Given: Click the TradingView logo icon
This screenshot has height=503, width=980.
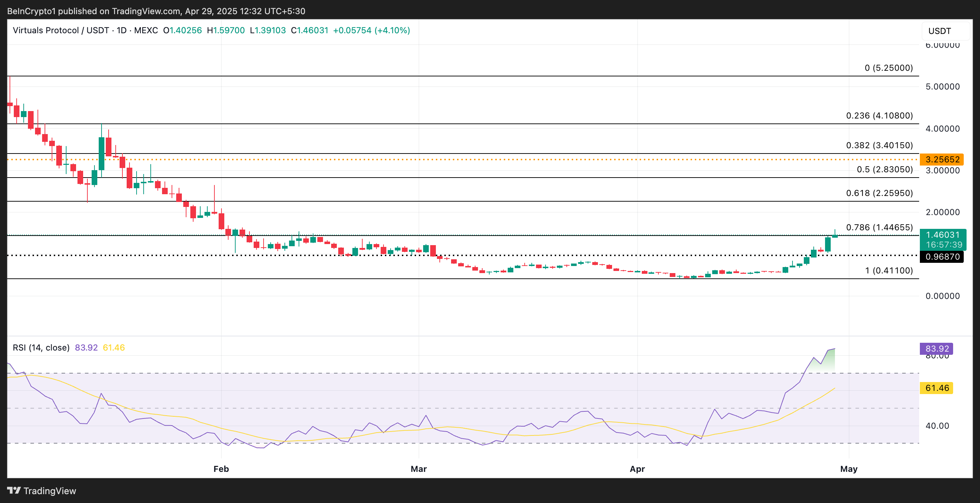Looking at the screenshot, I should click(14, 491).
